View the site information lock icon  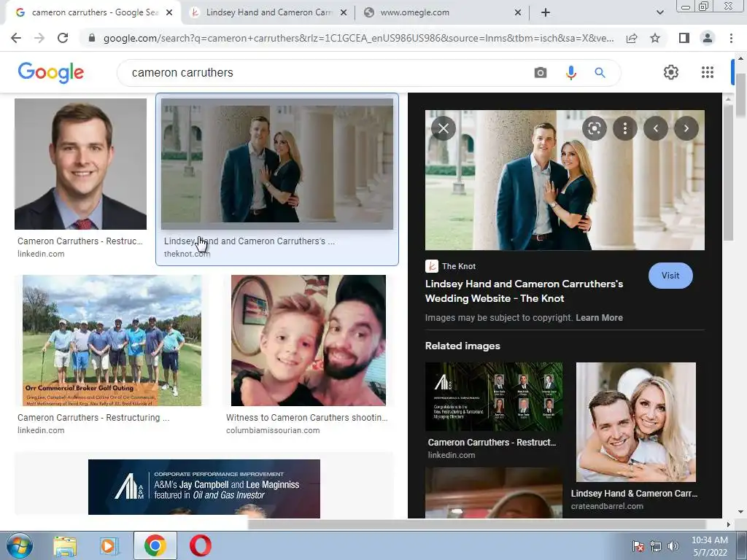coord(91,38)
